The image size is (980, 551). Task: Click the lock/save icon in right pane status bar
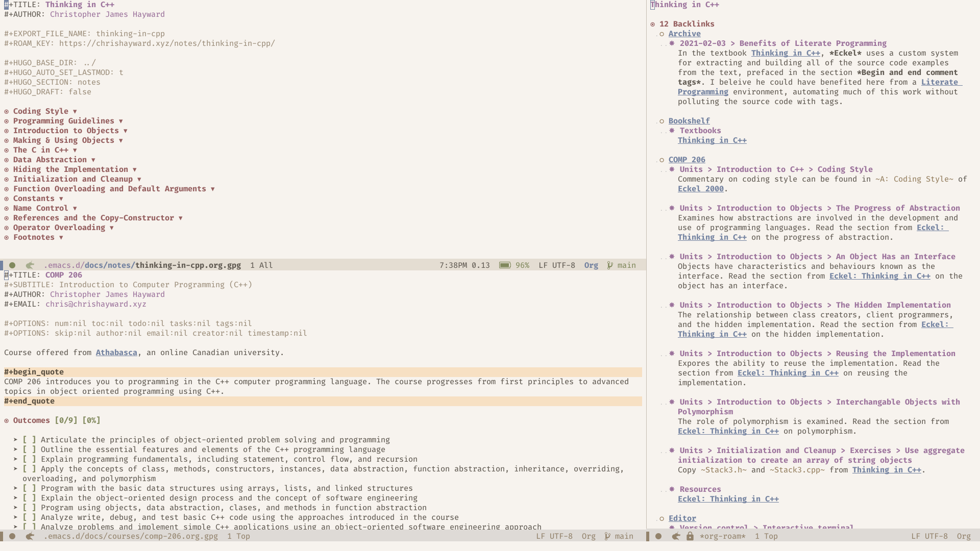(x=689, y=536)
